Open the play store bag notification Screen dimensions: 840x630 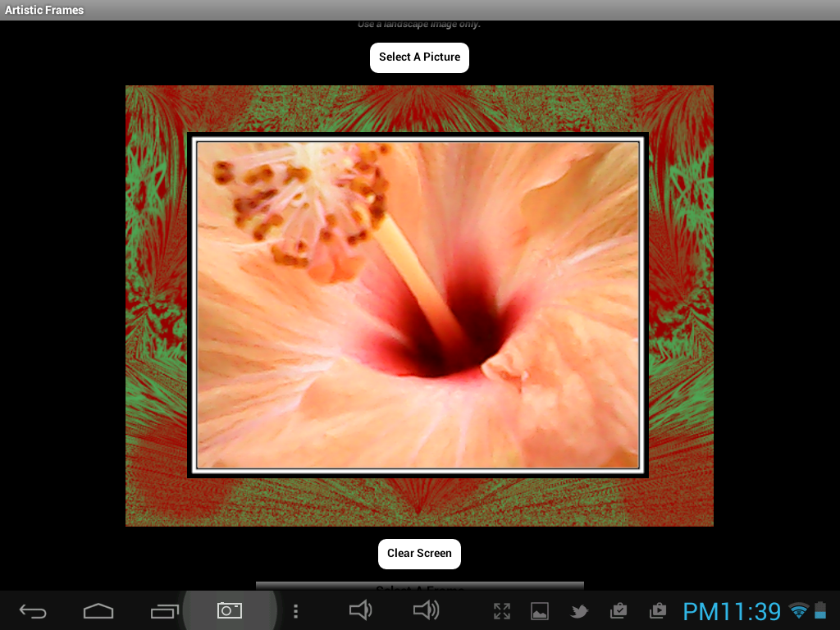tap(657, 611)
